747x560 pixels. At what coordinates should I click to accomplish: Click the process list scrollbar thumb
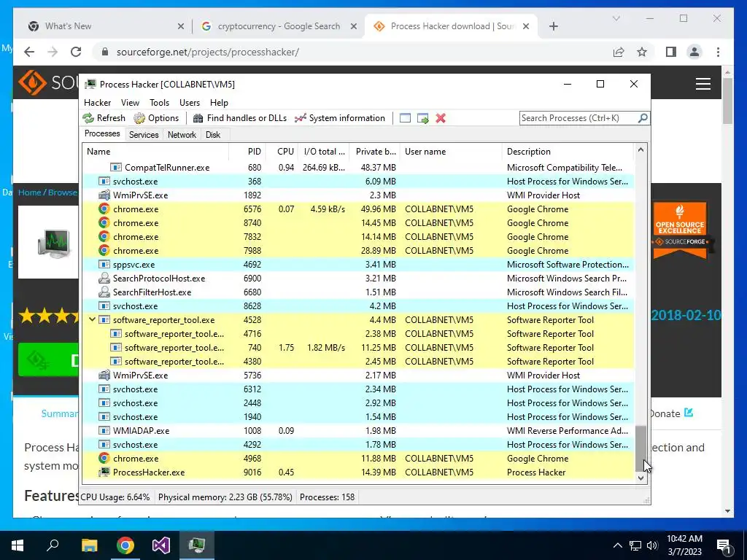(x=641, y=448)
